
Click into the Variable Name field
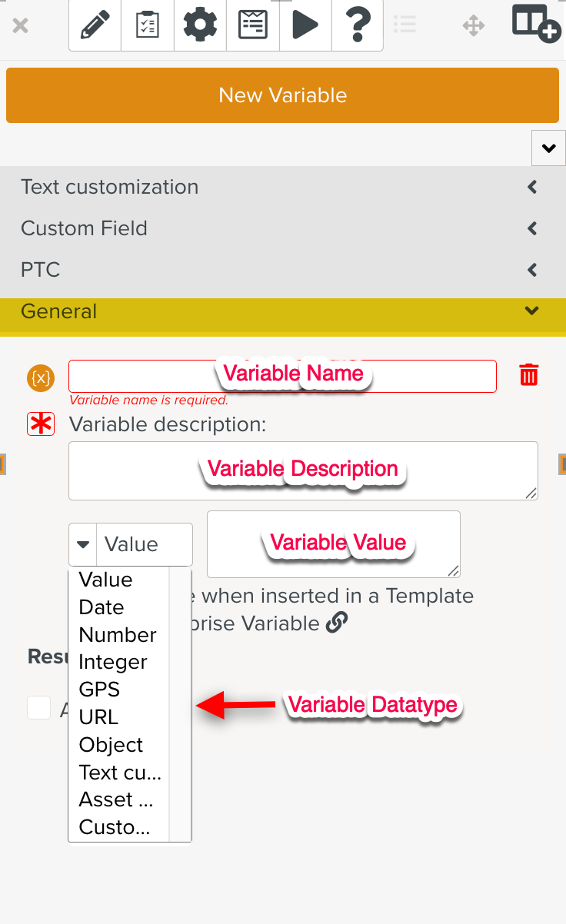pos(282,376)
